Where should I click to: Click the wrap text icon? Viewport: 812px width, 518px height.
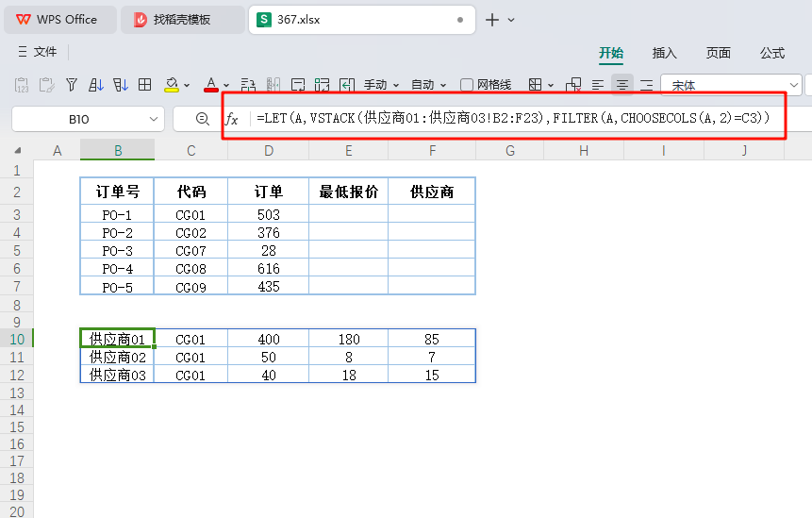[298, 84]
